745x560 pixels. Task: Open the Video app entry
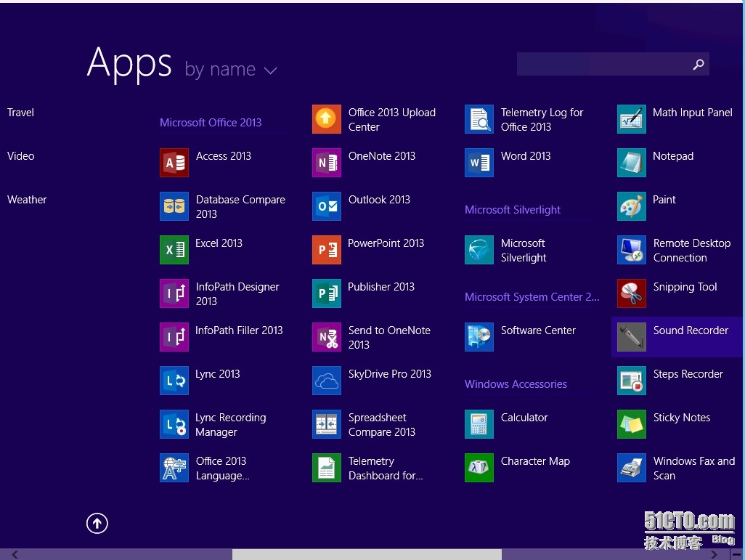pyautogui.click(x=20, y=156)
